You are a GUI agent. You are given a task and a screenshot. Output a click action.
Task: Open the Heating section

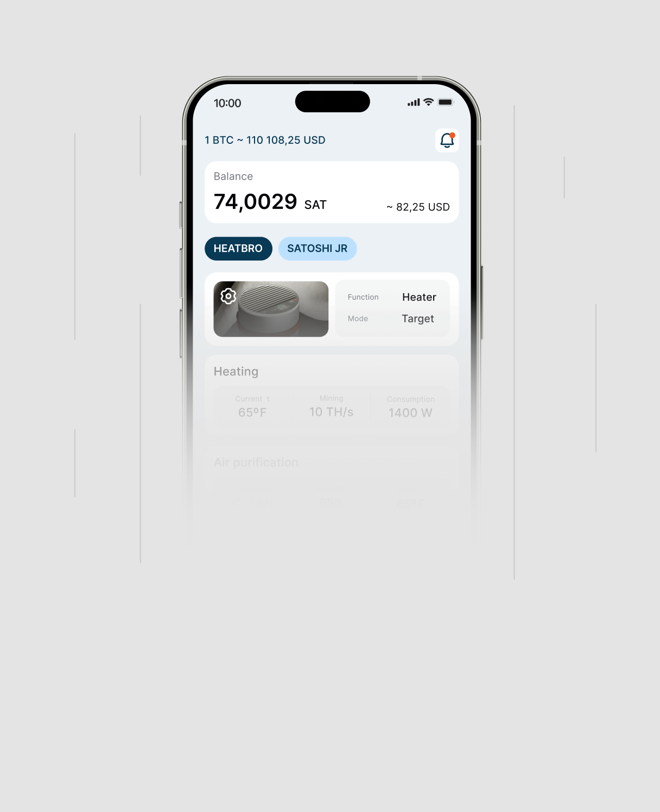click(332, 396)
